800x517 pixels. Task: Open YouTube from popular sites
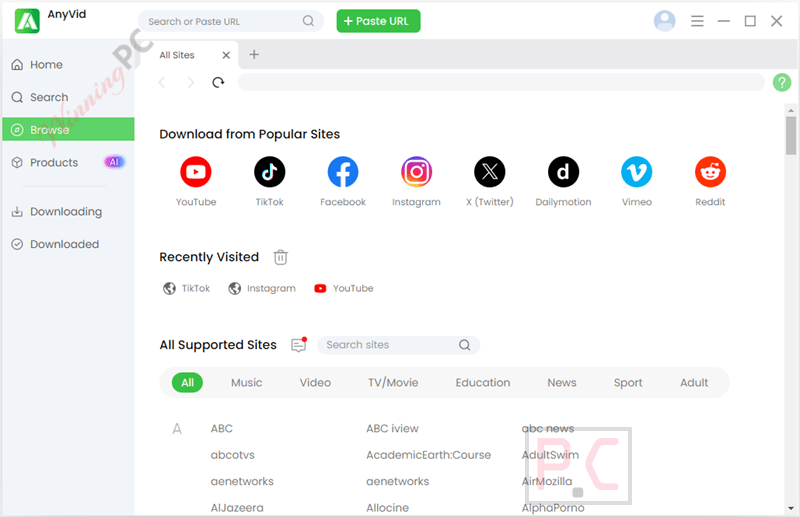coord(196,172)
